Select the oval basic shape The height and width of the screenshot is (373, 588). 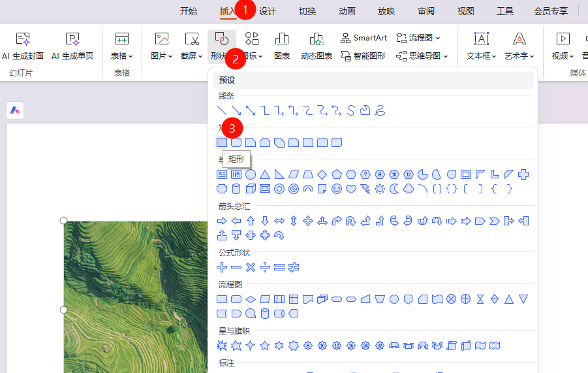251,174
